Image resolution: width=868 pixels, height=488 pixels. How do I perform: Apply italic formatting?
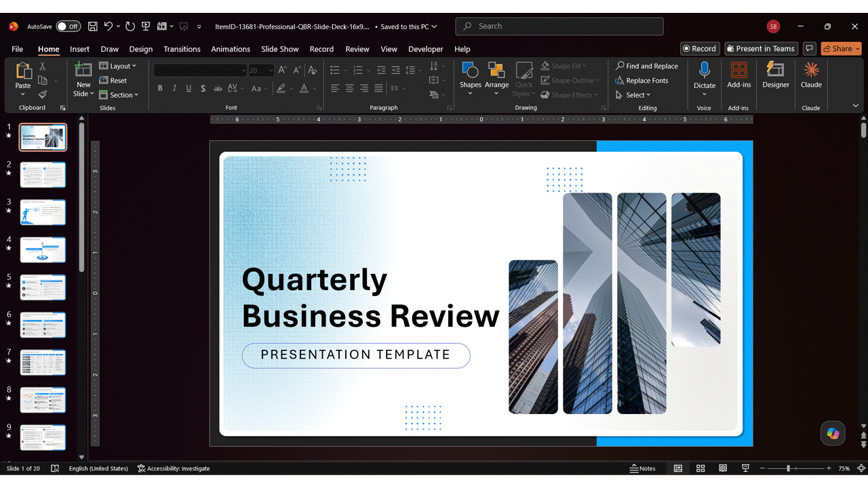point(174,88)
